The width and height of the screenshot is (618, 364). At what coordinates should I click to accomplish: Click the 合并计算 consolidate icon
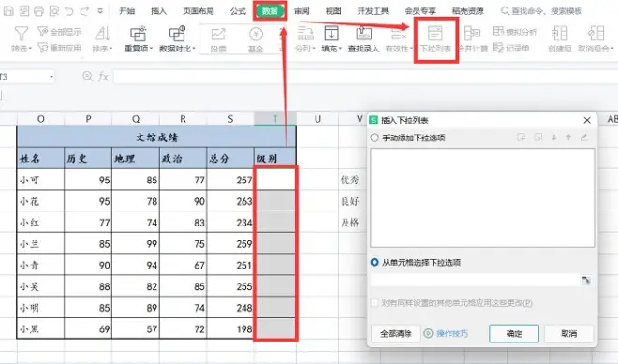[x=472, y=34]
